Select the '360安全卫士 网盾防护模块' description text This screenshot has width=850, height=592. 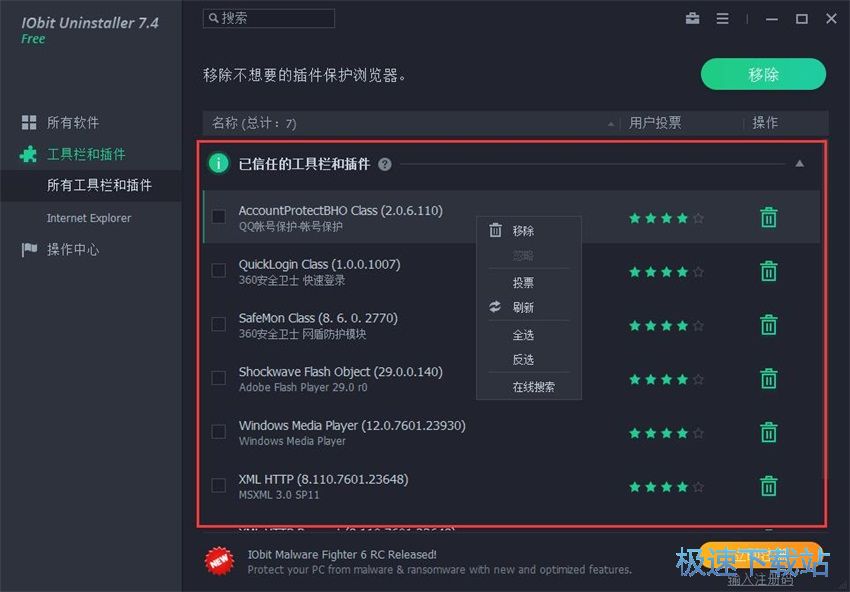coord(302,334)
